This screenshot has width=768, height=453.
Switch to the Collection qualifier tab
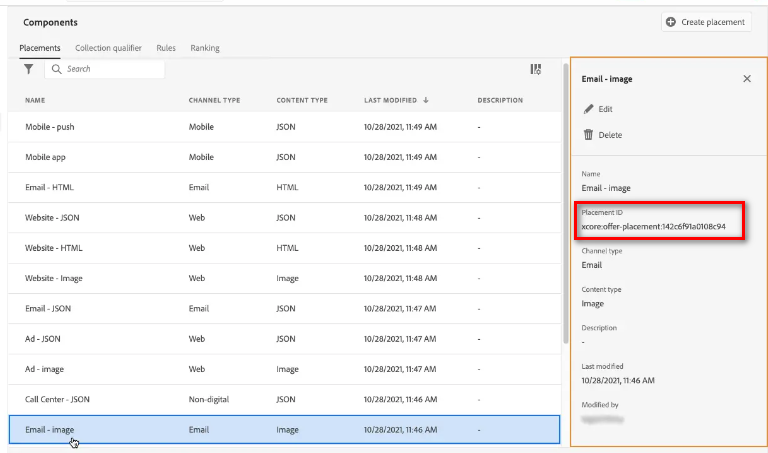108,48
